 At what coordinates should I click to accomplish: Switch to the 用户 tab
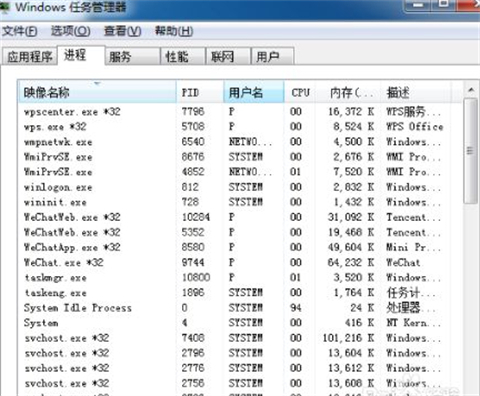click(272, 56)
